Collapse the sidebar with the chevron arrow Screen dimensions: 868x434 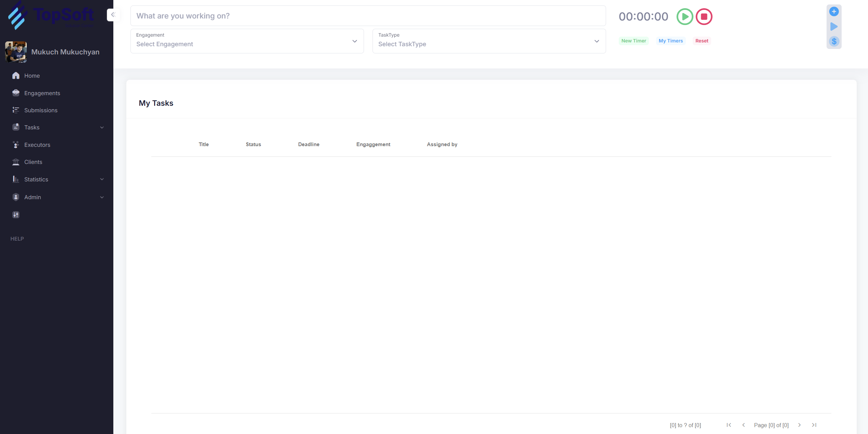tap(113, 15)
